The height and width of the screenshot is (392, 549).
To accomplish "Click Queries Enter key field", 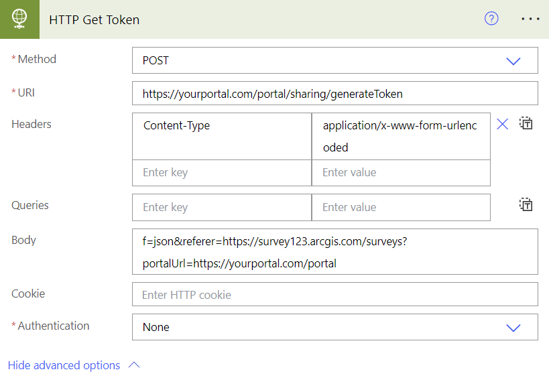I will pos(222,207).
